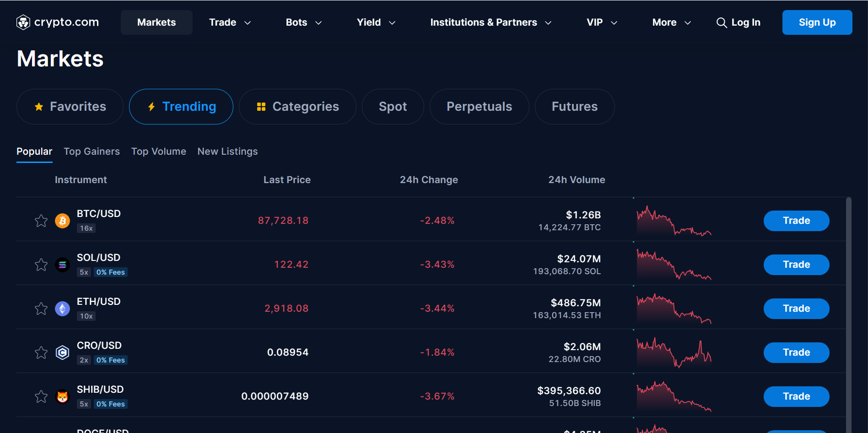Expand the More dropdown menu
Image resolution: width=868 pixels, height=433 pixels.
pos(671,22)
